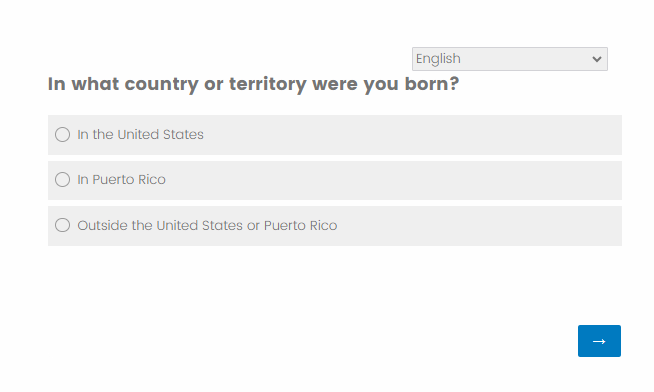Click 'Outside the United States or Puerto Rico' text
The image size is (654, 392).
(207, 225)
